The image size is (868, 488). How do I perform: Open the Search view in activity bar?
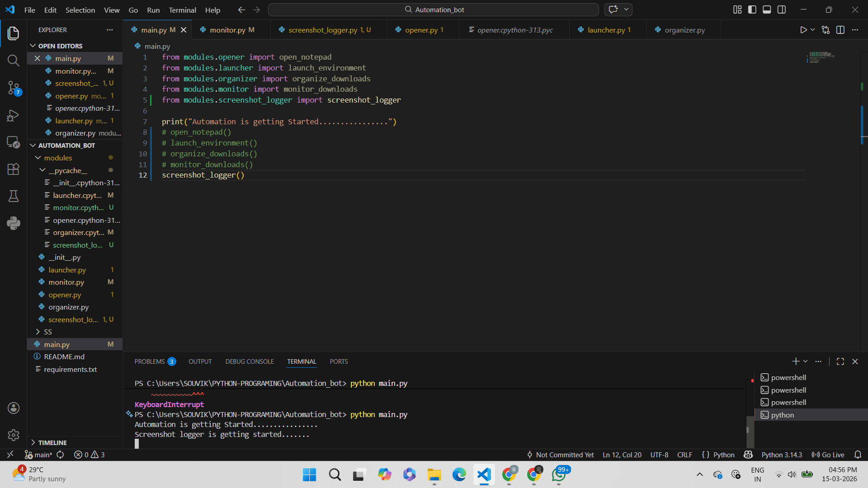point(14,60)
